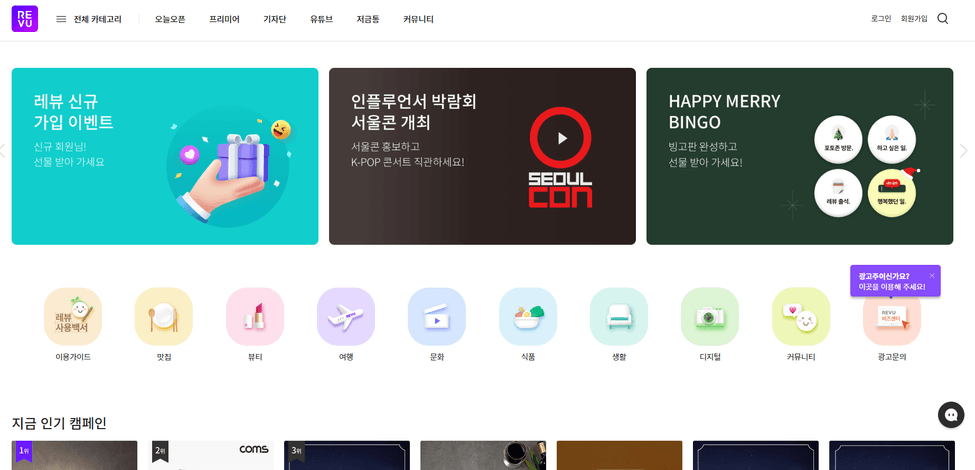Screen dimensions: 975x470
Task: Click the 여행 text label
Action: [346, 357]
